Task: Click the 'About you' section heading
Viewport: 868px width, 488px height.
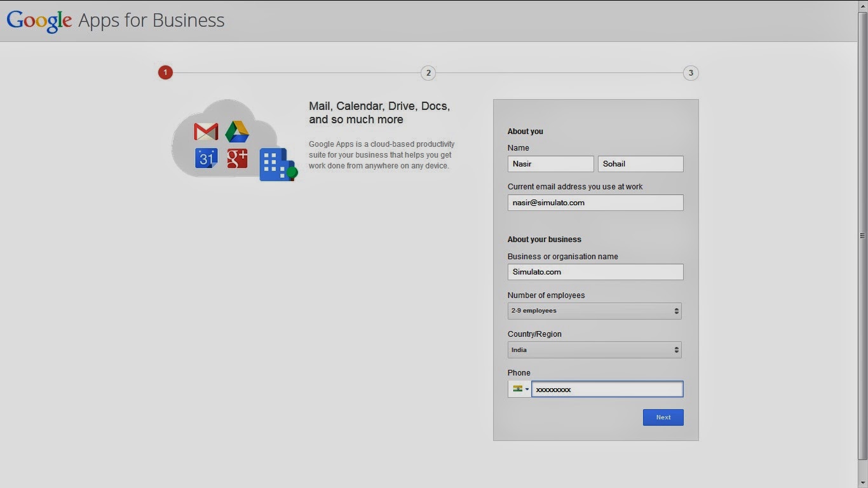Action: pos(526,132)
